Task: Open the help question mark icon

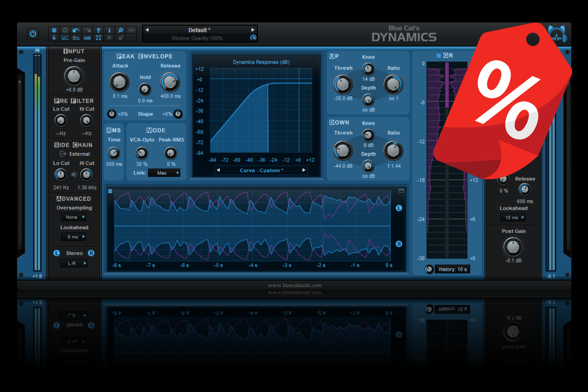Action: (x=98, y=30)
